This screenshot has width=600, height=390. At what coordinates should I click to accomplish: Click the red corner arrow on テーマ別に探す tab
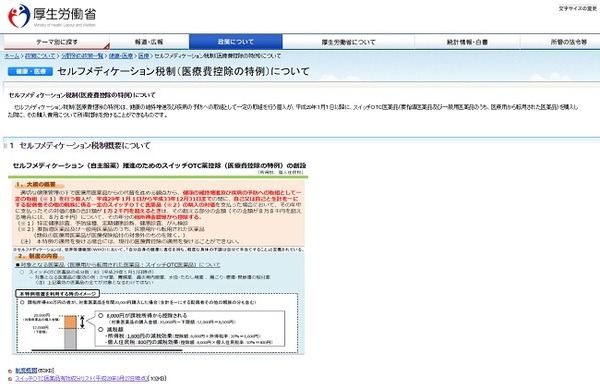coord(107,46)
